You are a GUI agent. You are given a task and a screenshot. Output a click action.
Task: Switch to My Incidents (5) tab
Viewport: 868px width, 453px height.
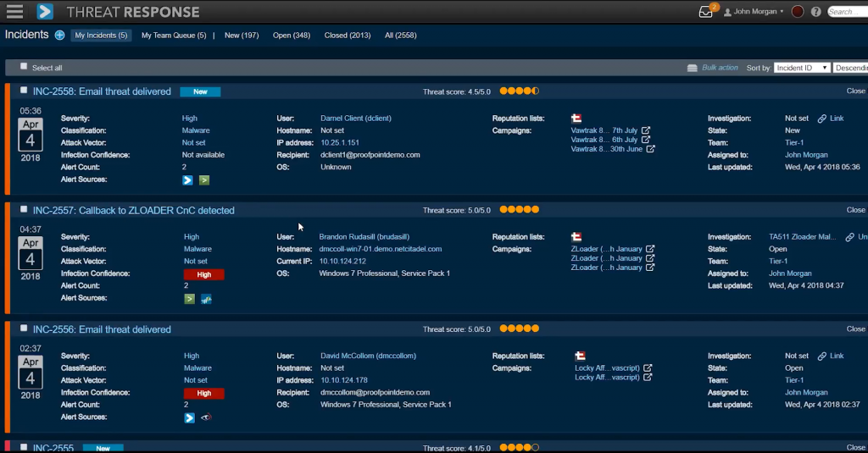(101, 36)
